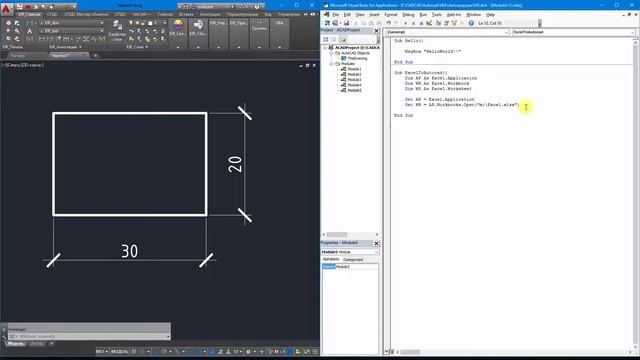Collapse the Modules folder
640x360 pixels.
click(x=331, y=64)
